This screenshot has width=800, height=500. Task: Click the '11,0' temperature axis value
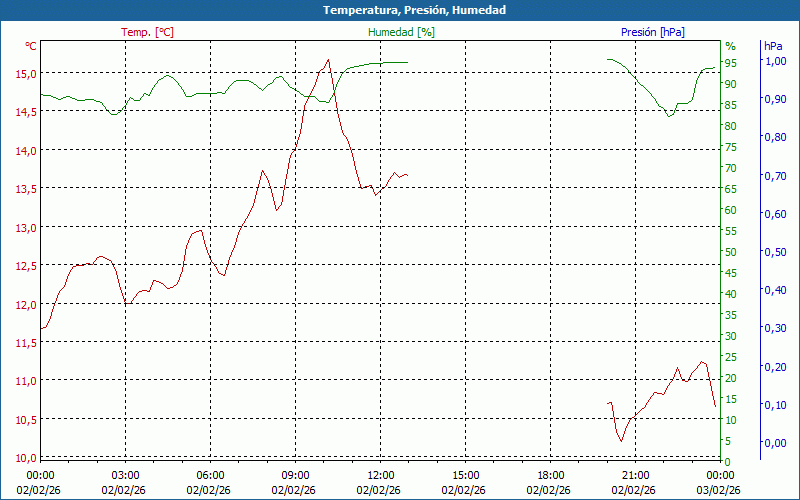pyautogui.click(x=26, y=381)
